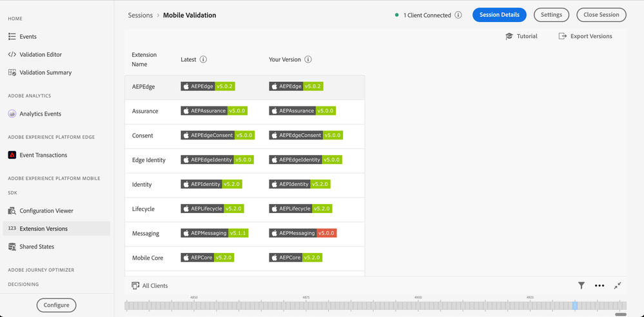Go to Validation Editor

tap(41, 55)
